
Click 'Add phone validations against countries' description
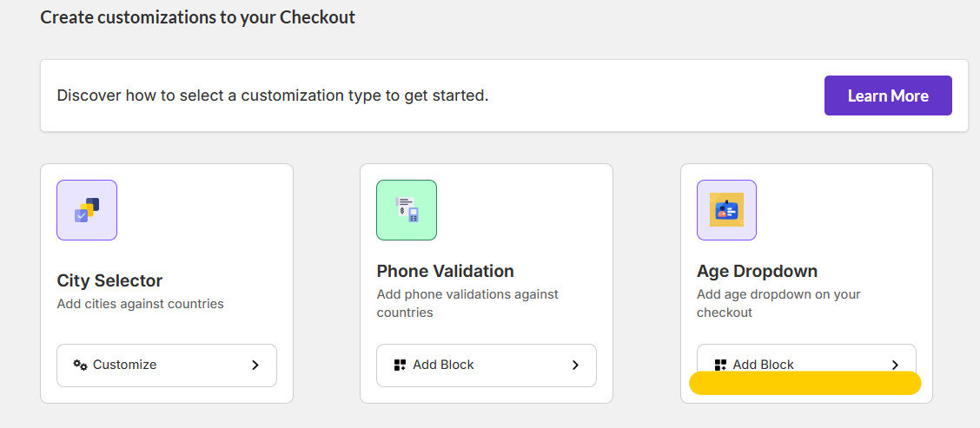[x=467, y=303]
